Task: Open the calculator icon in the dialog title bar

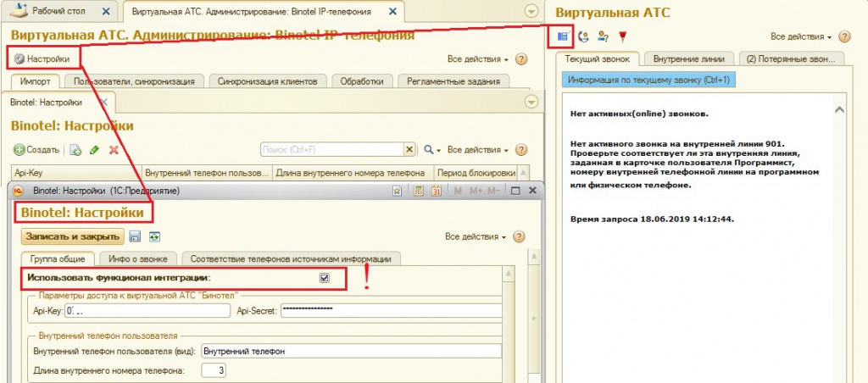Action: [x=419, y=191]
